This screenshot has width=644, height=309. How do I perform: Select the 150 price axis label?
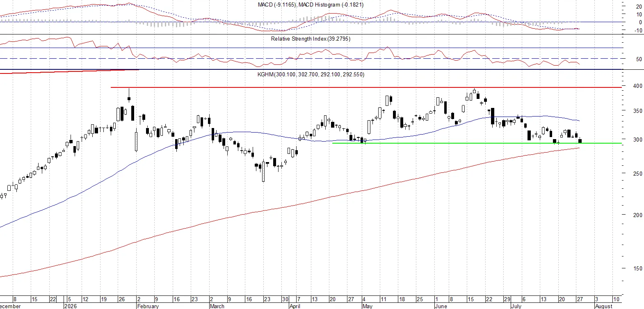pyautogui.click(x=638, y=268)
